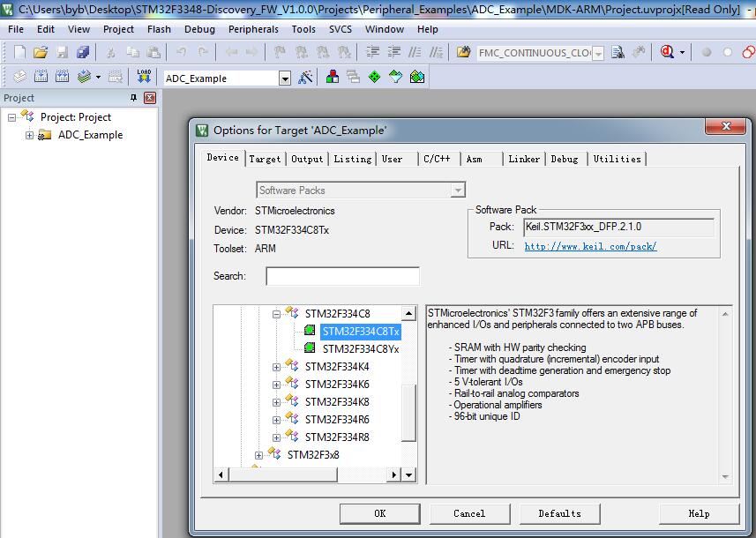Click the Cut scissors icon
This screenshot has width=756, height=538.
[111, 52]
